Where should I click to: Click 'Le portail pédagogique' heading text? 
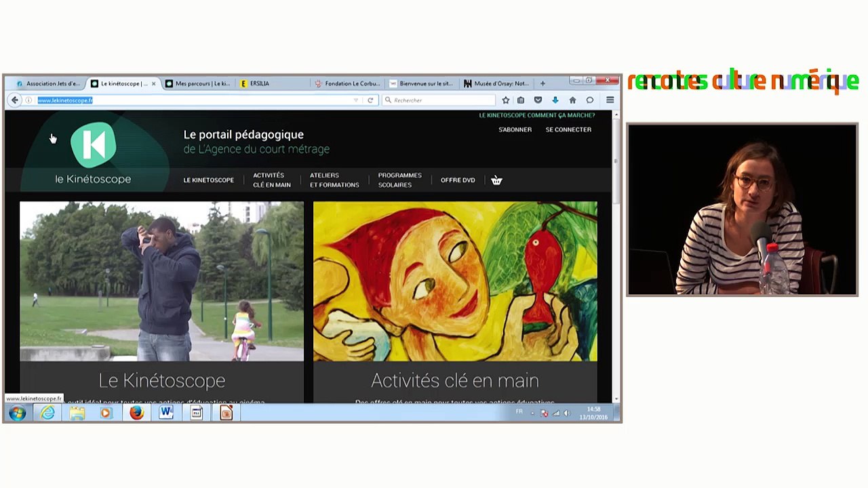243,135
